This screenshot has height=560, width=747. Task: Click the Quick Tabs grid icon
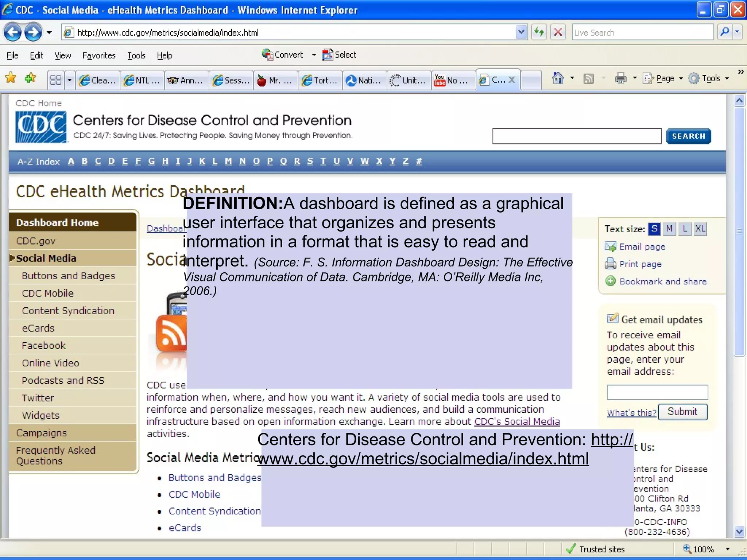(56, 80)
